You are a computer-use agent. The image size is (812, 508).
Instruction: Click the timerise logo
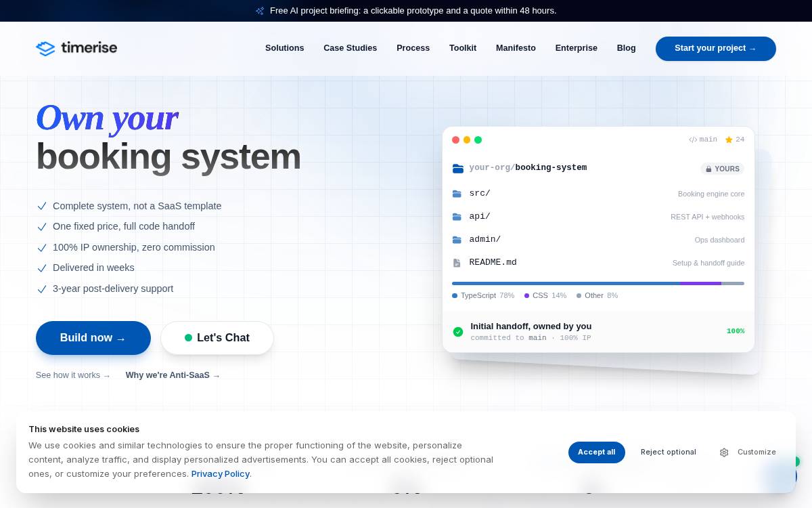click(x=76, y=48)
